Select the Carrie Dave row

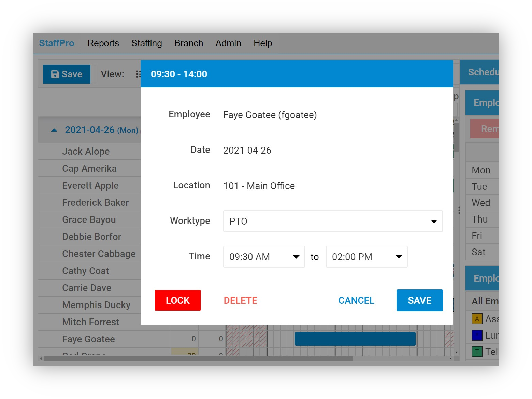tap(89, 288)
